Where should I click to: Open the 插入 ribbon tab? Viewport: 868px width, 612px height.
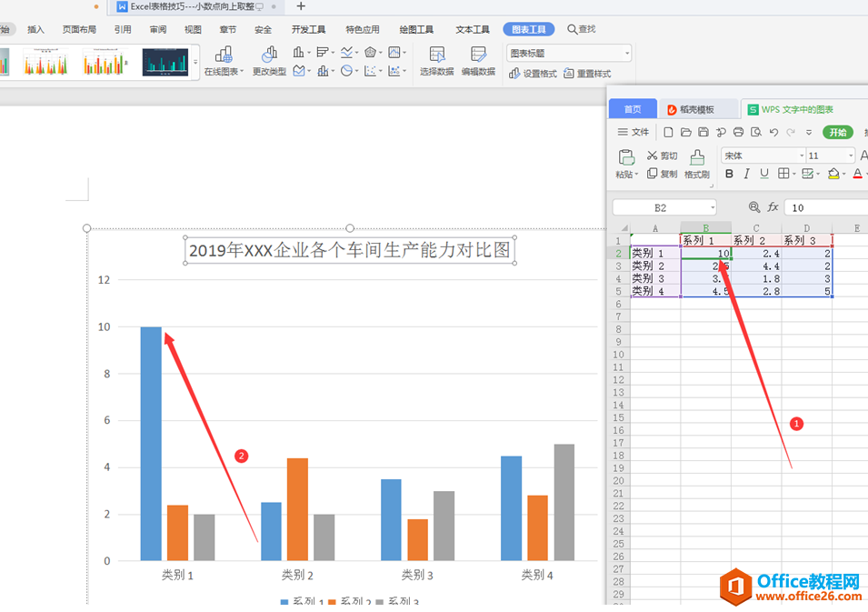coord(36,29)
